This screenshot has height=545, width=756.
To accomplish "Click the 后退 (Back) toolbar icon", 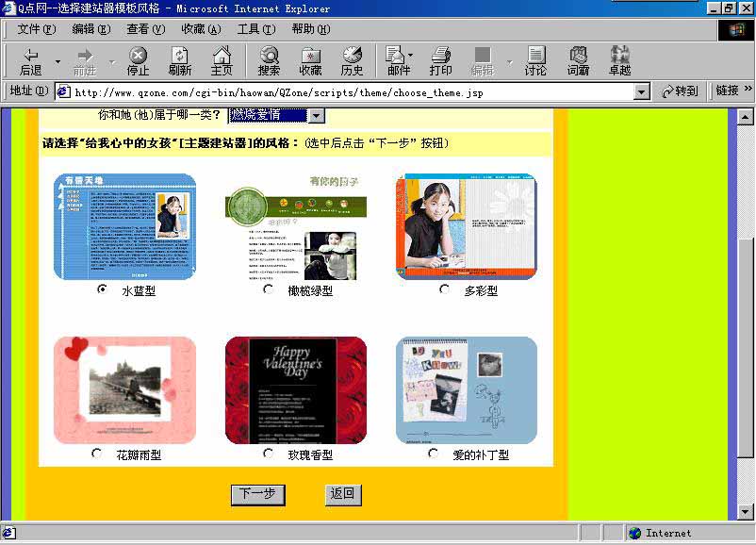I will [30, 58].
